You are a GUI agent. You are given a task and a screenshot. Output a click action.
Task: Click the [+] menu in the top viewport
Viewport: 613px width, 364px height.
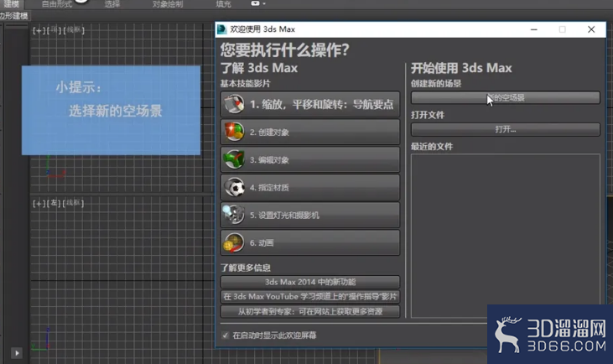[x=39, y=30]
